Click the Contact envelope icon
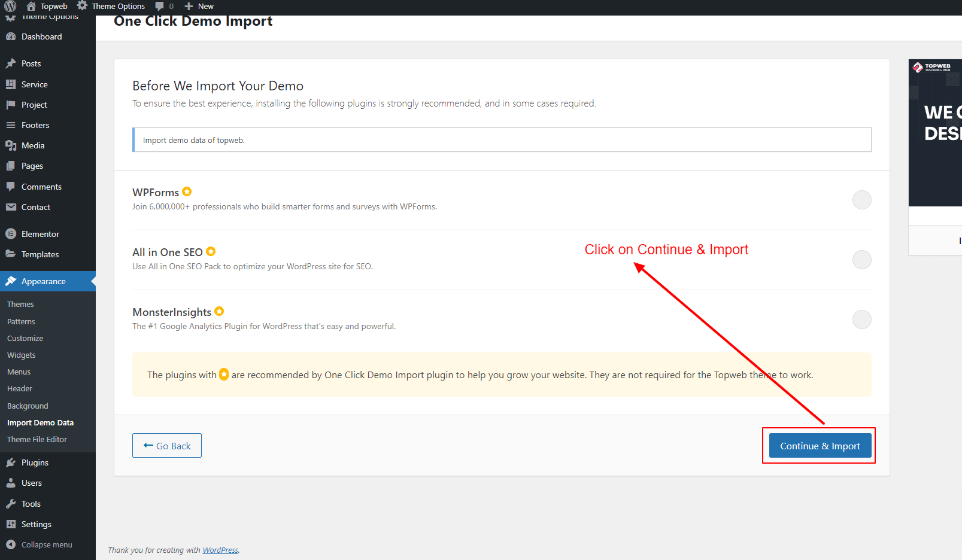962x560 pixels. (11, 207)
